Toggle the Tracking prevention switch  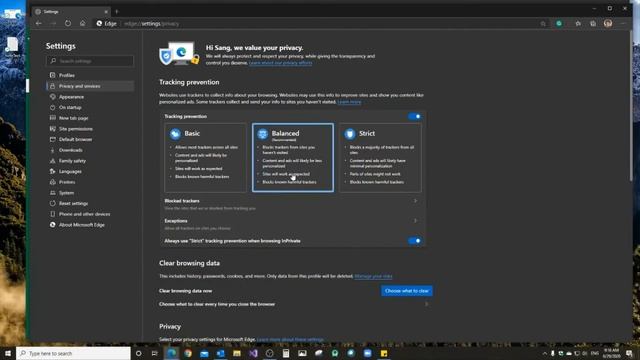tap(414, 116)
